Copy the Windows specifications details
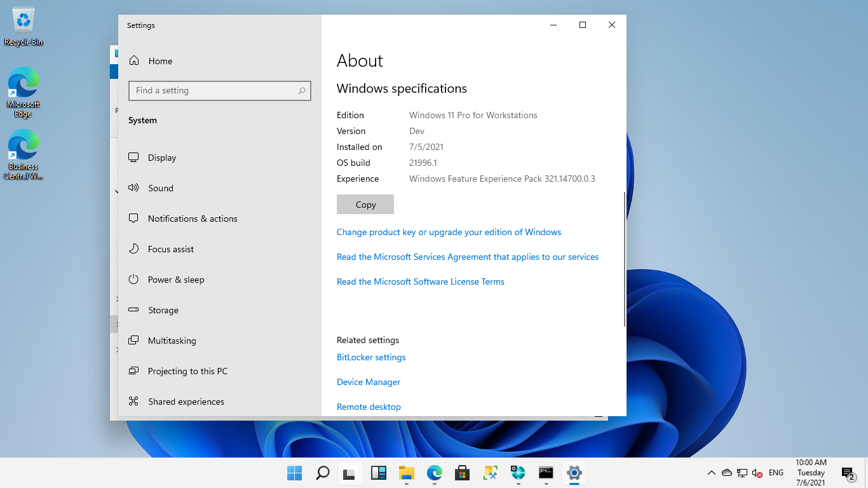868x488 pixels. pyautogui.click(x=365, y=204)
